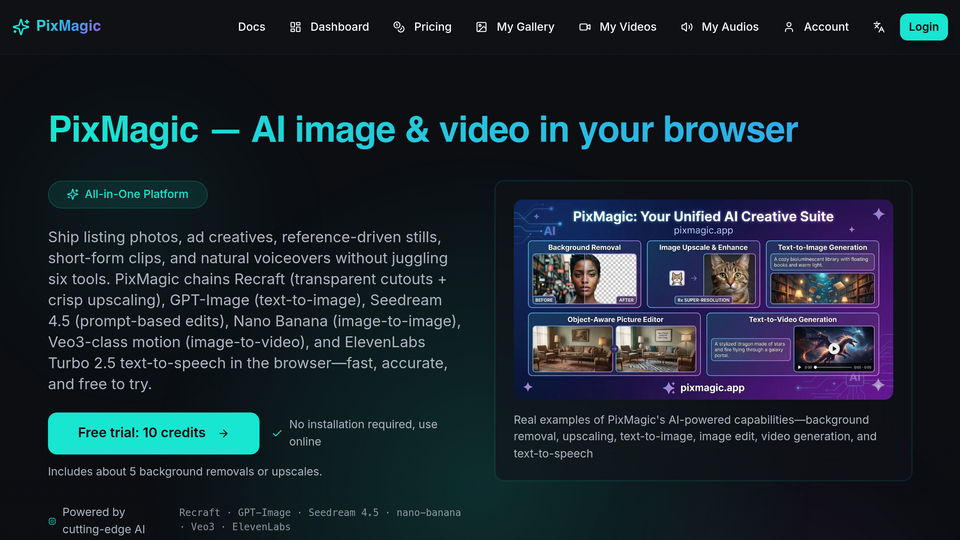Click the PixMagic main headline

(x=423, y=130)
